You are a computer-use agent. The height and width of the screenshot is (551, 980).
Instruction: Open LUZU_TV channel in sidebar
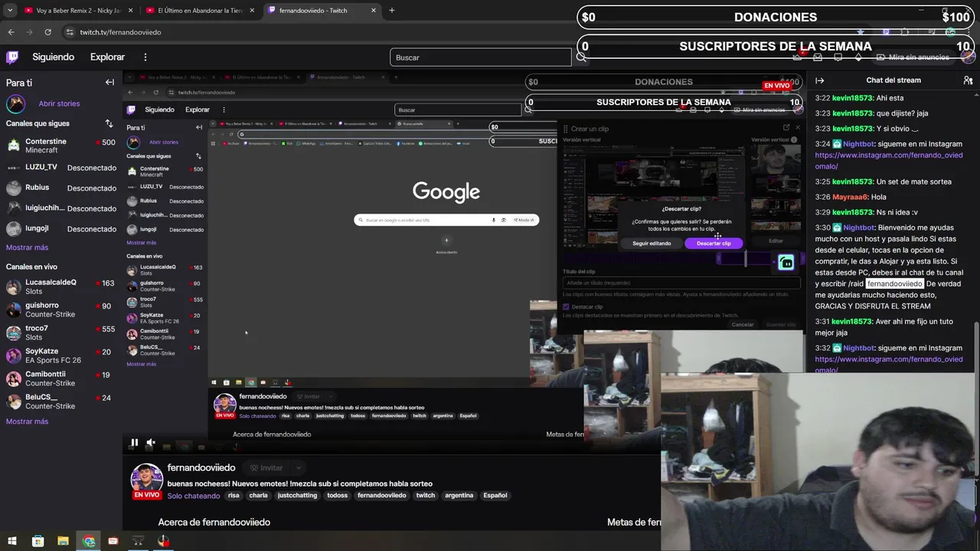coord(60,167)
